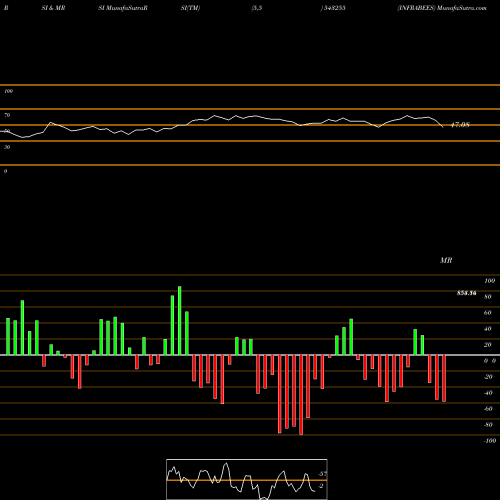Click the MR axis label 100
This screenshot has height=500, width=500.
[490, 281]
